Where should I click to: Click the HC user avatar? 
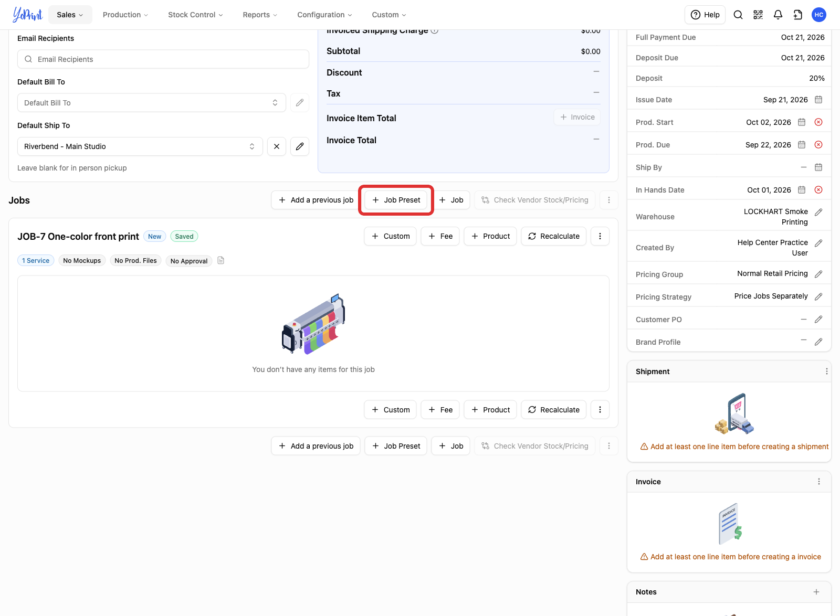[x=818, y=15]
